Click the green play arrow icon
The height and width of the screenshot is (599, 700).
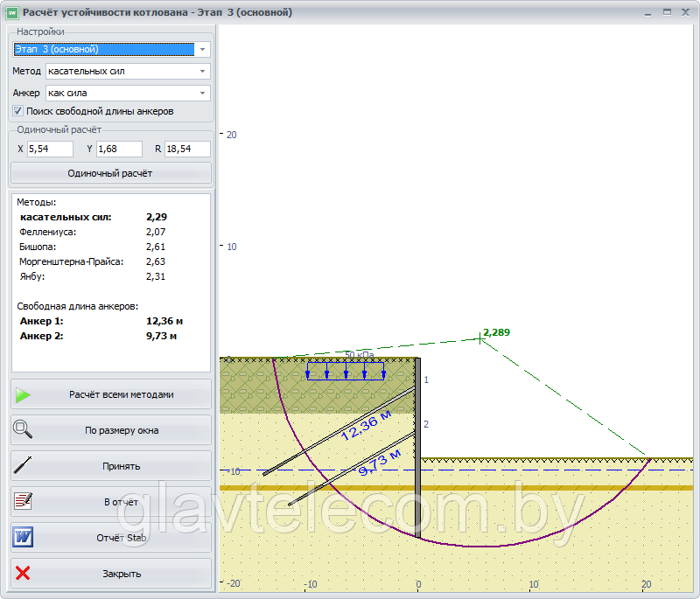click(x=23, y=394)
